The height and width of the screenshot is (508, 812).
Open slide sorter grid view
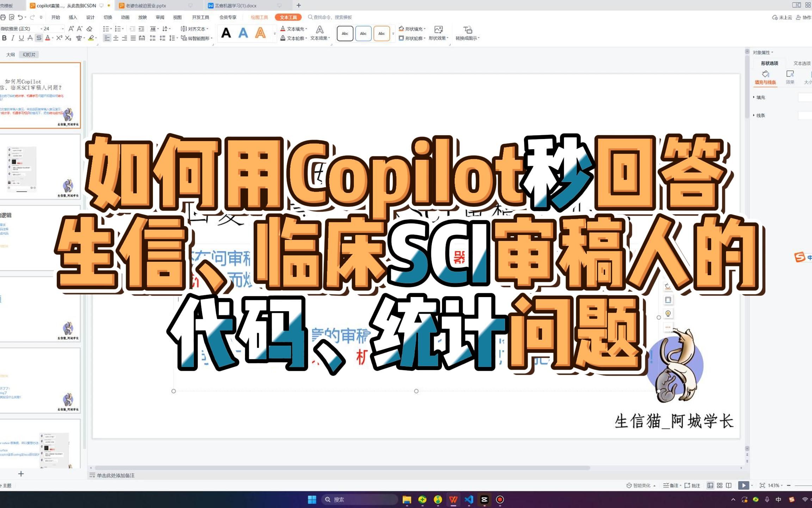720,485
